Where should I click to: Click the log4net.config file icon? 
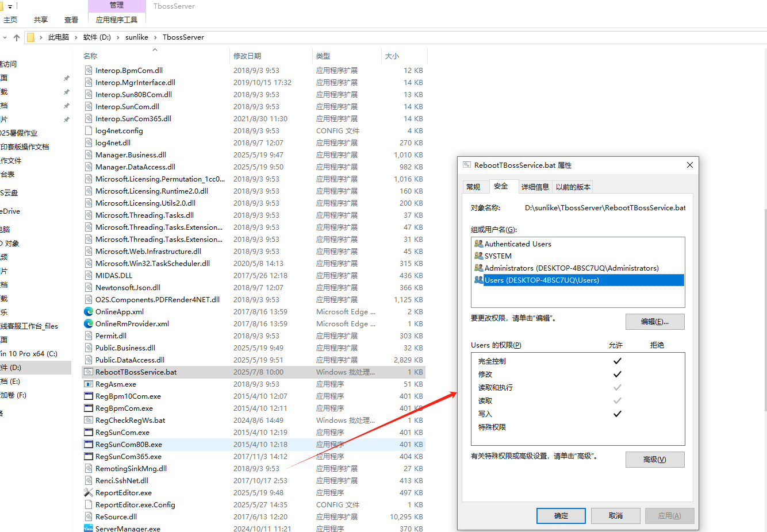[x=89, y=131]
